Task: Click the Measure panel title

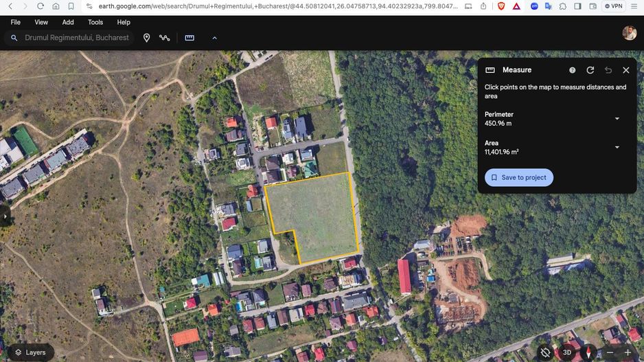Action: (517, 70)
